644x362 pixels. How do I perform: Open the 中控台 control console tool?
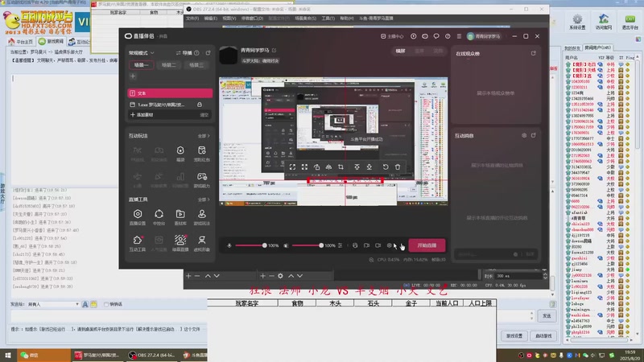[159, 216]
